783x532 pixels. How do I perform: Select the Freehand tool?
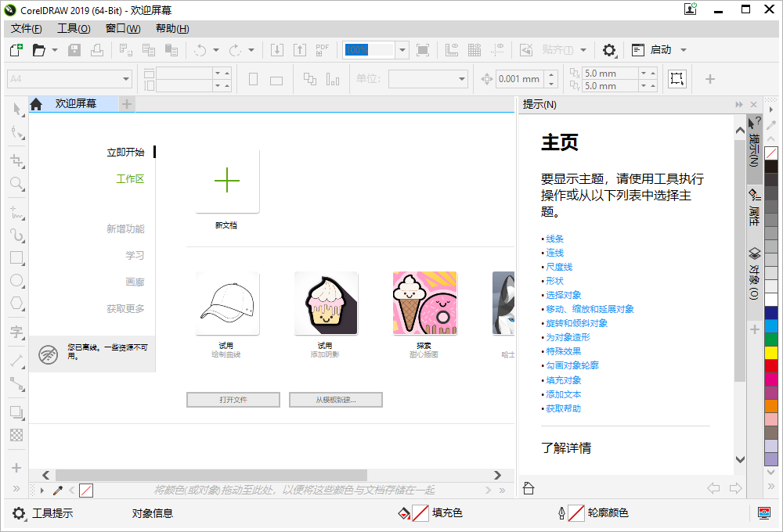17,213
